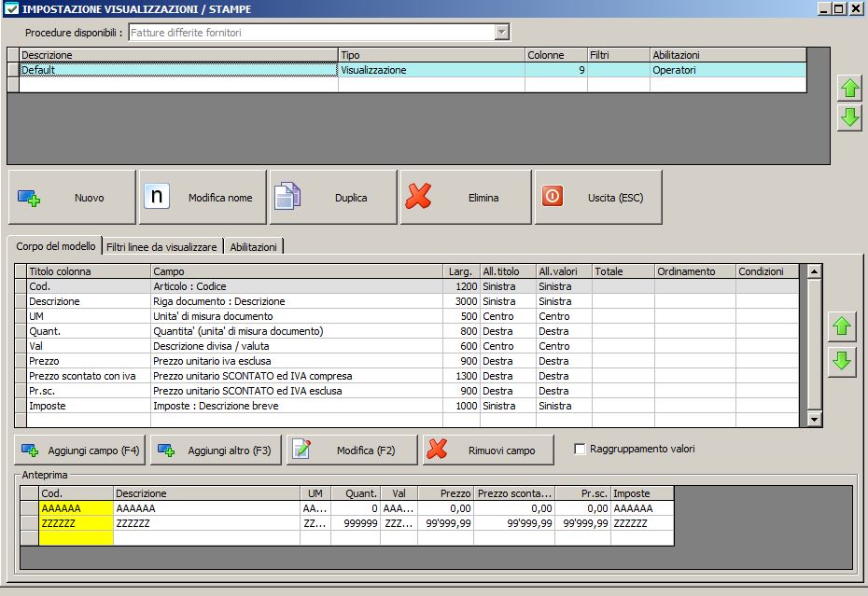Click the Ordinamento column header
This screenshot has height=596, width=868.
(x=695, y=271)
